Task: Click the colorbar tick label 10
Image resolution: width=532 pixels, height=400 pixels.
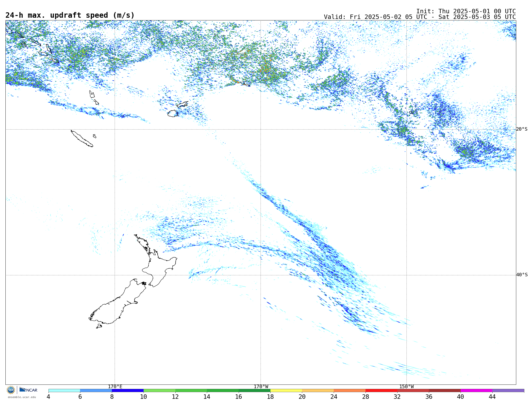Action: 144,397
